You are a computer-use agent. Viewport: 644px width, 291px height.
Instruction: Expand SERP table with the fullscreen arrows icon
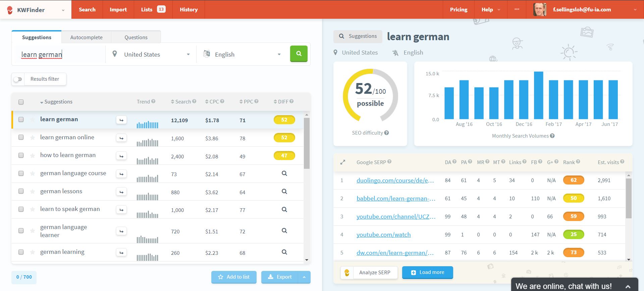(342, 162)
